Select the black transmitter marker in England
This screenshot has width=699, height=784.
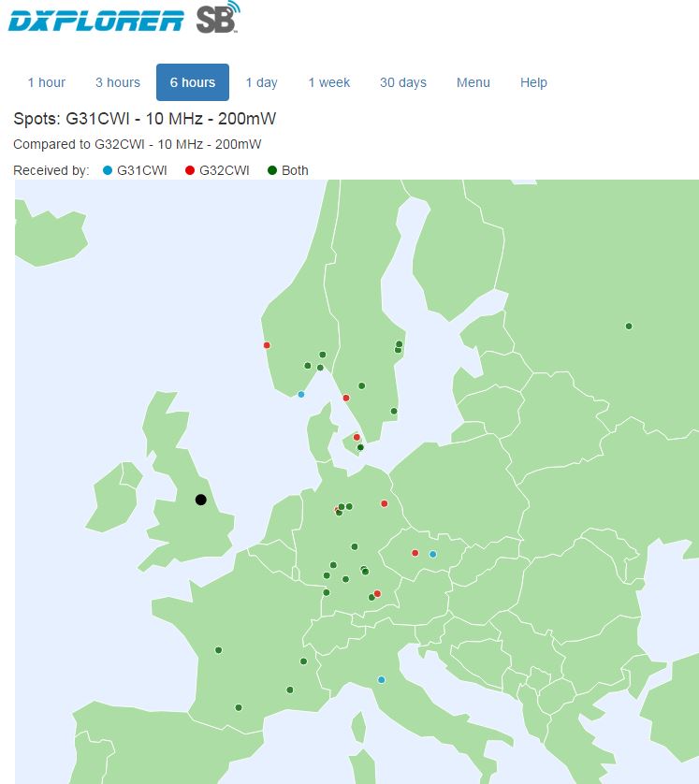click(200, 500)
